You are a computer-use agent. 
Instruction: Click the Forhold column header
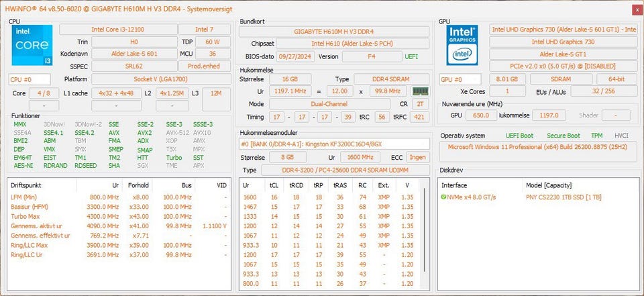tap(138, 185)
